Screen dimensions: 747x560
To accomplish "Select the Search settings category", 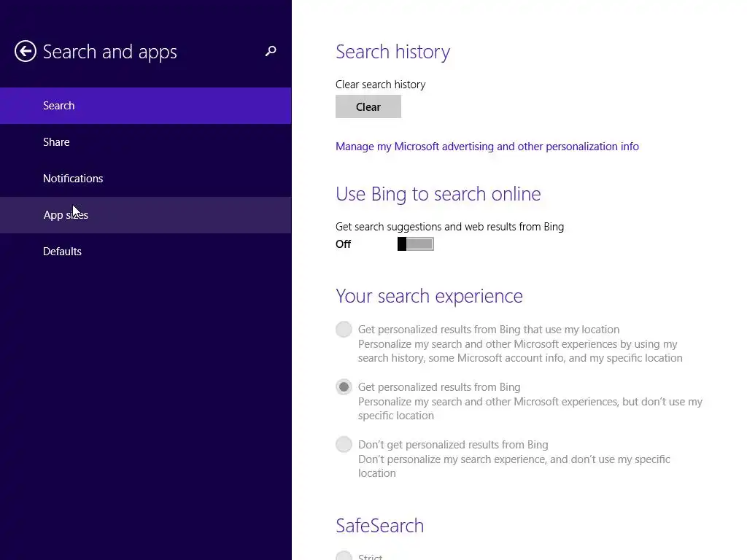I will point(145,106).
